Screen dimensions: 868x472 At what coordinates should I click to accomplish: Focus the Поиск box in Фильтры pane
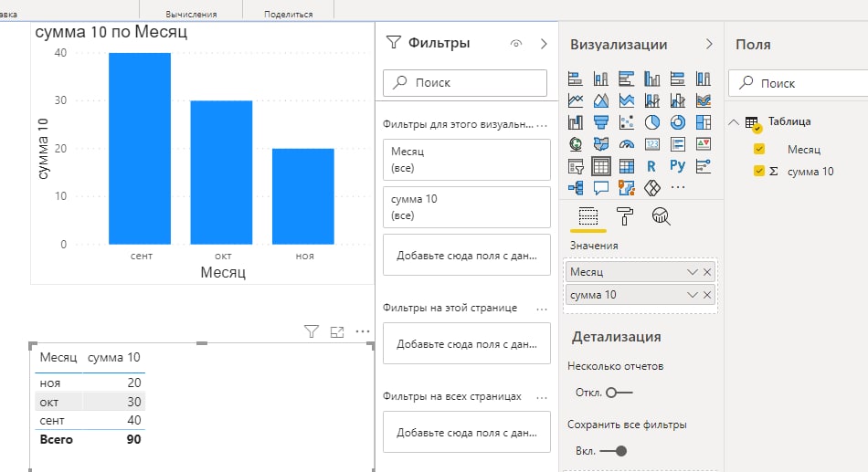(x=465, y=83)
